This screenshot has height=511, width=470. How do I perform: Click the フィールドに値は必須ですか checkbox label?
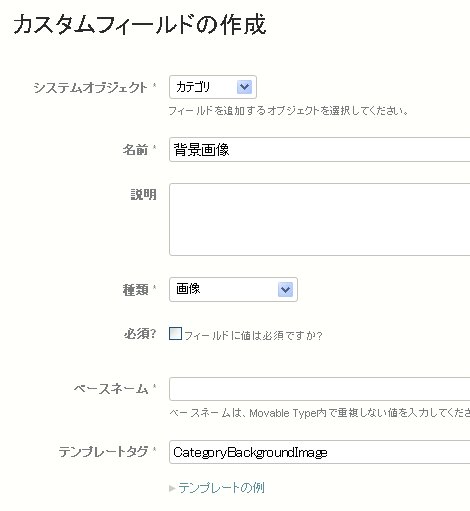tap(253, 335)
